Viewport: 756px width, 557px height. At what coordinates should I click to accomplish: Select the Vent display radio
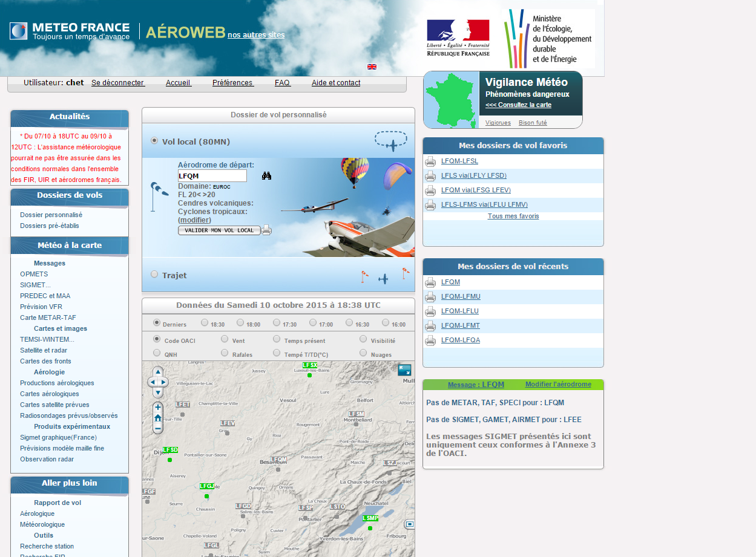pos(225,339)
